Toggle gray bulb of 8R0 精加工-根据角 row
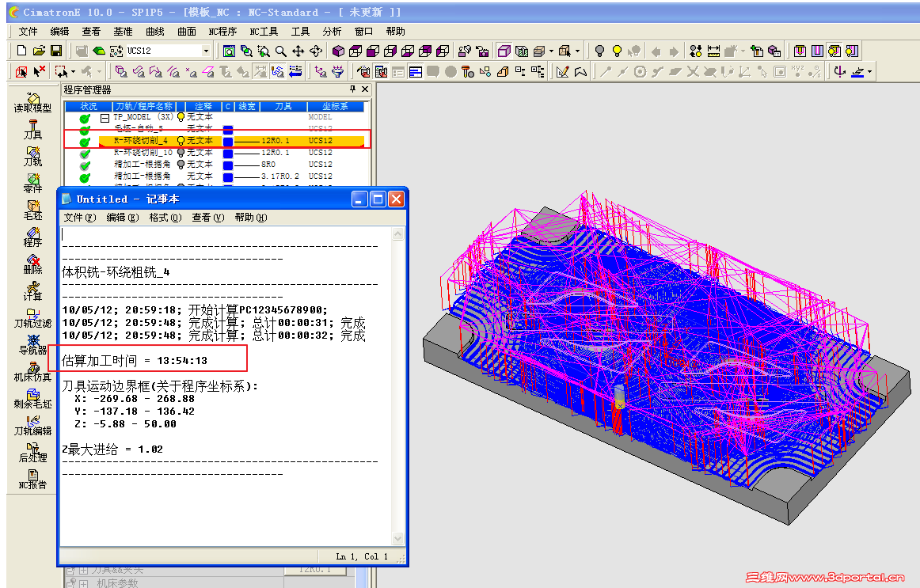Screen dimensions: 920x588 [x=181, y=164]
